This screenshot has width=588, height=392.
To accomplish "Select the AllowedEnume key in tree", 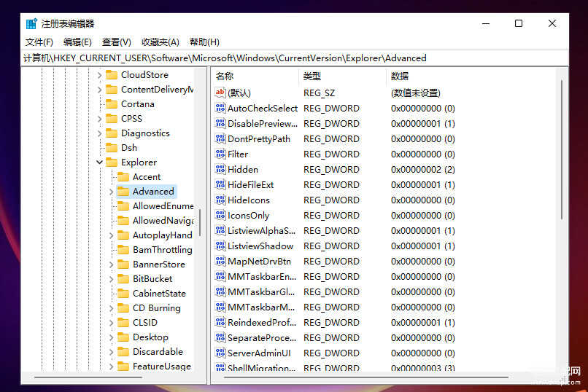I will pyautogui.click(x=163, y=206).
